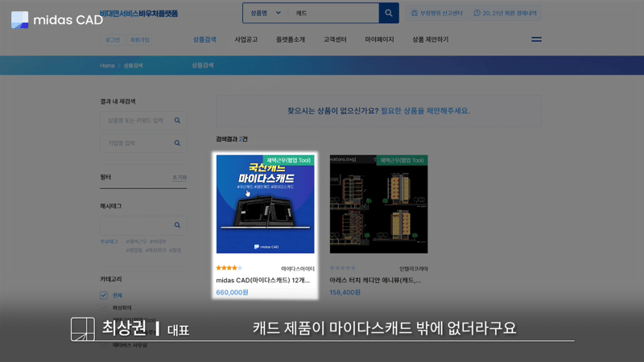The width and height of the screenshot is (644, 362).
Task: Open the 마이페이지 menu item
Action: tap(379, 39)
